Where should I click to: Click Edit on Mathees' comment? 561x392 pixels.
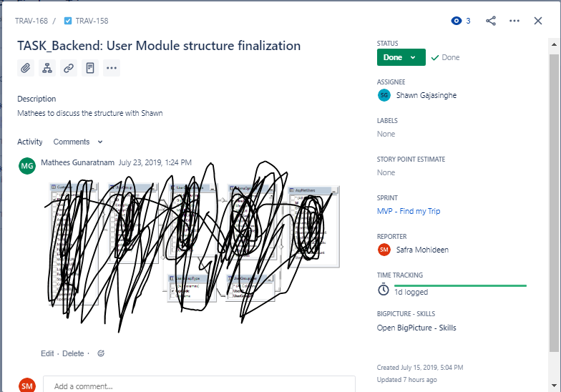[47, 353]
